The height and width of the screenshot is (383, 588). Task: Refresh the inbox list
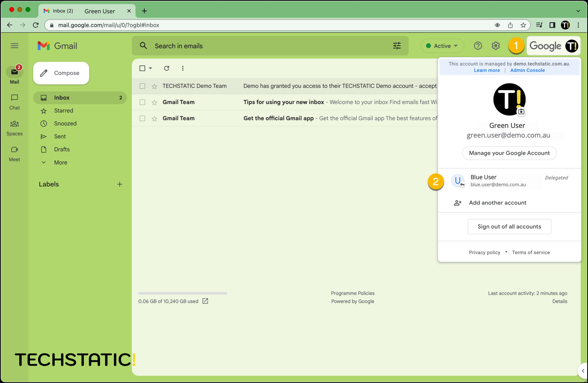click(x=167, y=68)
